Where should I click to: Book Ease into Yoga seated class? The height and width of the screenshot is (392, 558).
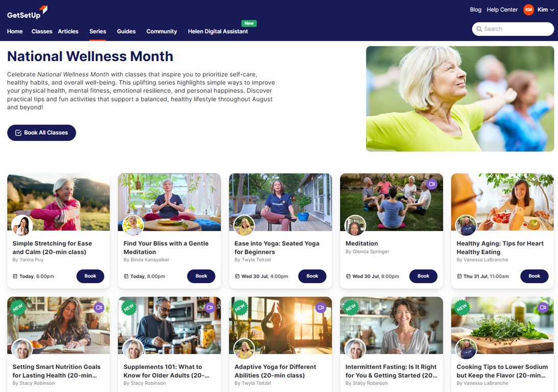(x=312, y=276)
